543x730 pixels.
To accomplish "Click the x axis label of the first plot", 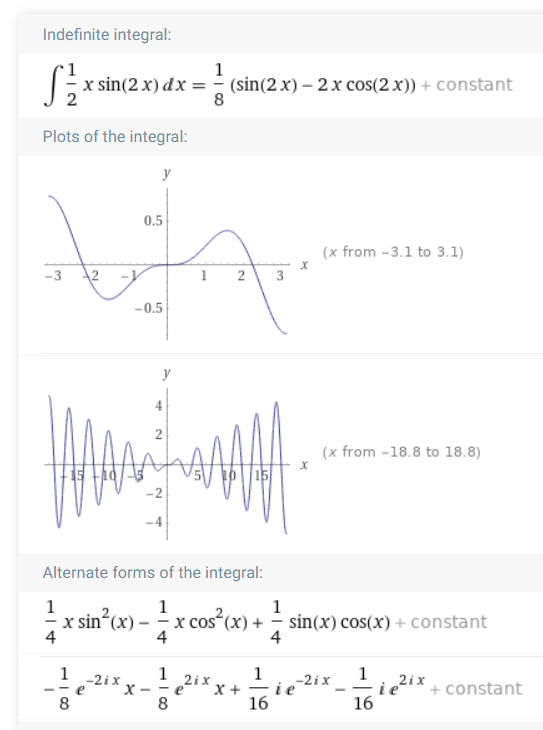I will click(304, 265).
